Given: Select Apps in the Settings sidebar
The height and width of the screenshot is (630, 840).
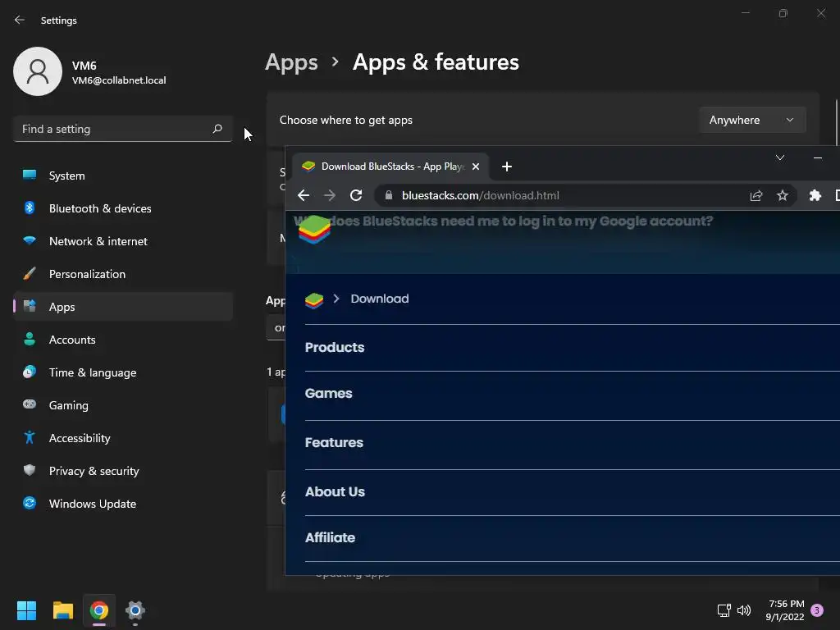Looking at the screenshot, I should click(x=123, y=307).
